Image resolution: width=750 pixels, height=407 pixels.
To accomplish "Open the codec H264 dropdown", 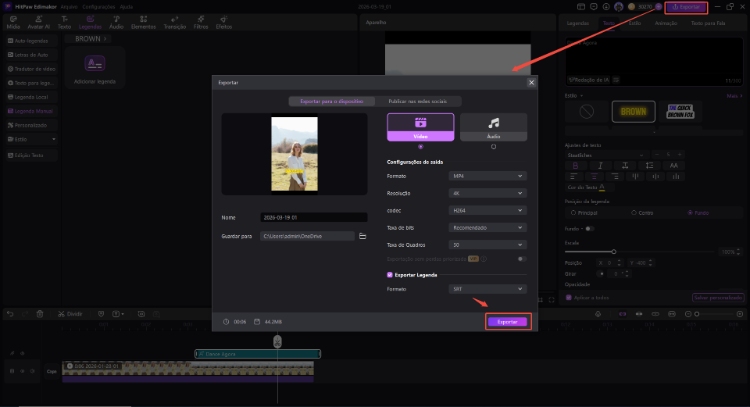I will coord(486,210).
